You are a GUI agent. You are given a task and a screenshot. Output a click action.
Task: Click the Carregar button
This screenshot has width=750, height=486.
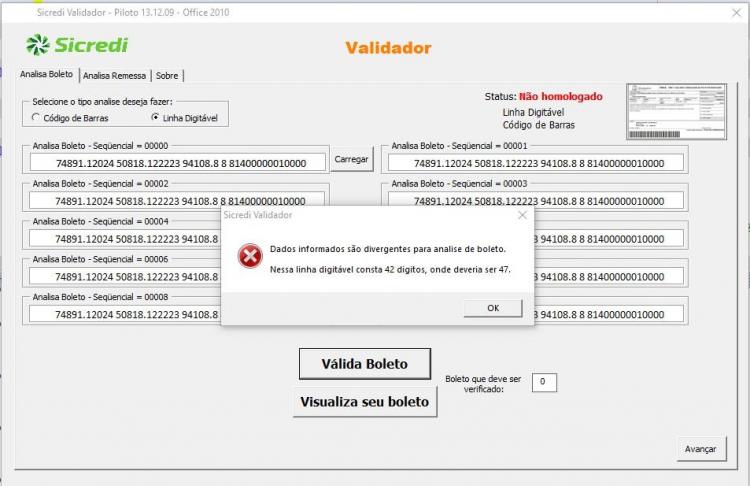coord(352,159)
